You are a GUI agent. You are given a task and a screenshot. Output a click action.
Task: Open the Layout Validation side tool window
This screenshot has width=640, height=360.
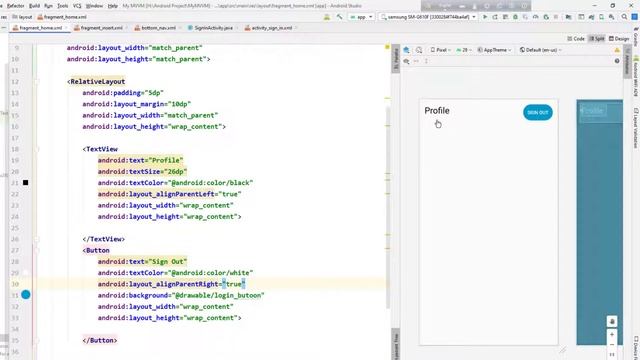[x=636, y=128]
